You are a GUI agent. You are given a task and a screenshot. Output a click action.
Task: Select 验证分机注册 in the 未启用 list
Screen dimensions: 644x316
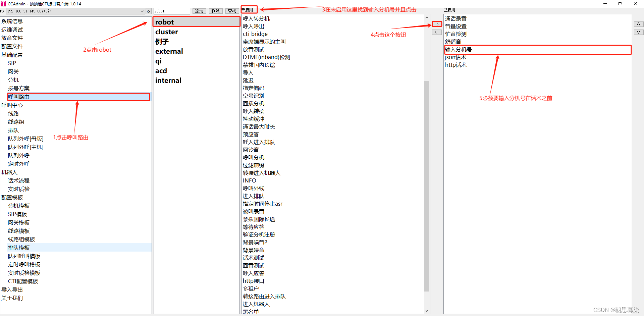[x=259, y=235]
